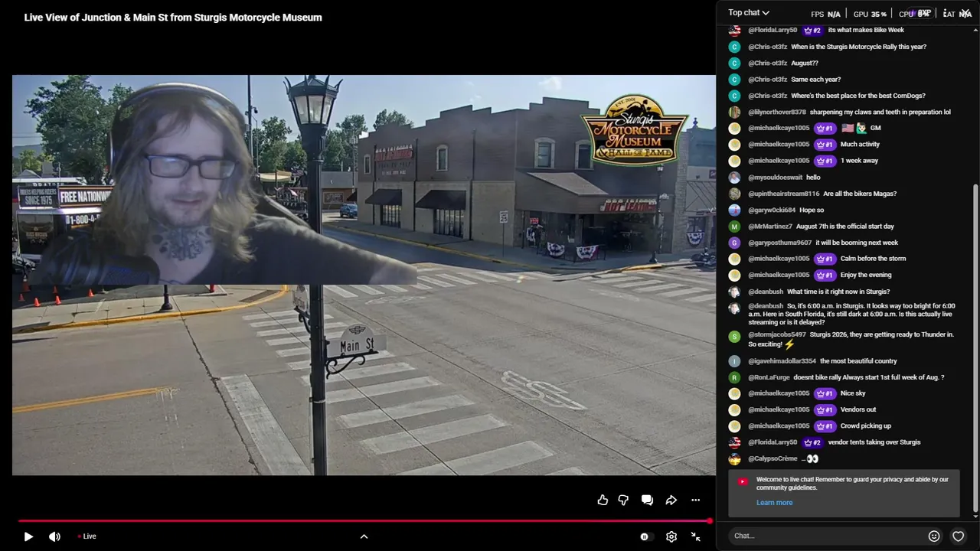The image size is (980, 551).
Task: Like the video with thumbs up
Action: pyautogui.click(x=603, y=500)
